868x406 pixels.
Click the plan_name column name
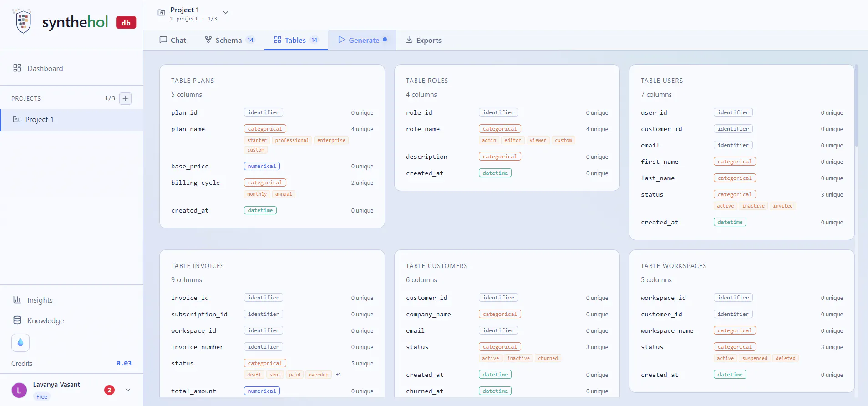[188, 129]
